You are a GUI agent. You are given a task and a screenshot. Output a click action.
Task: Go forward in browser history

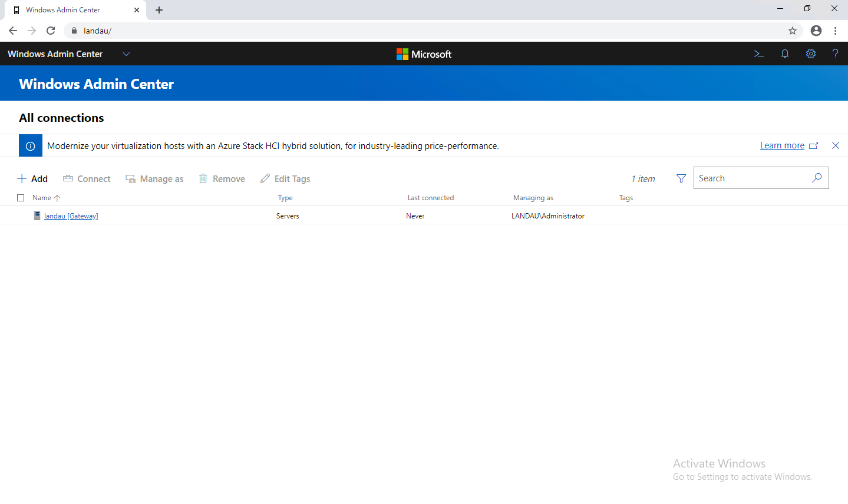coord(32,31)
